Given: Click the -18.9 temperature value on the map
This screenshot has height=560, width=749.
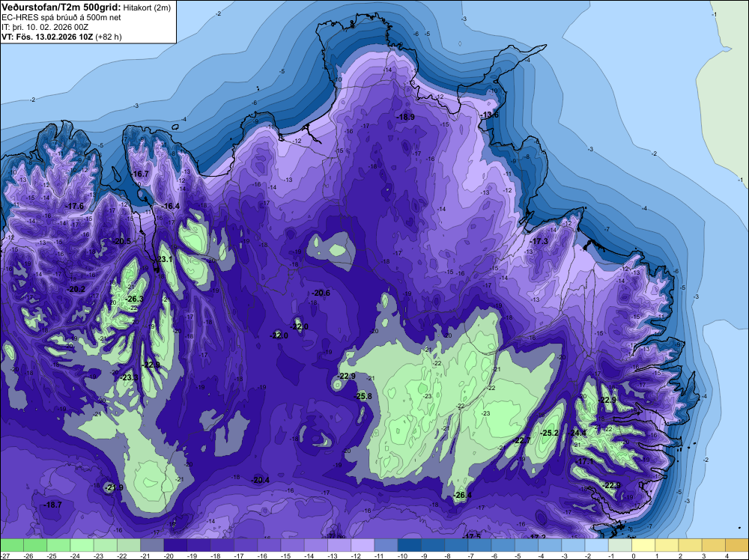Looking at the screenshot, I should pos(405,117).
